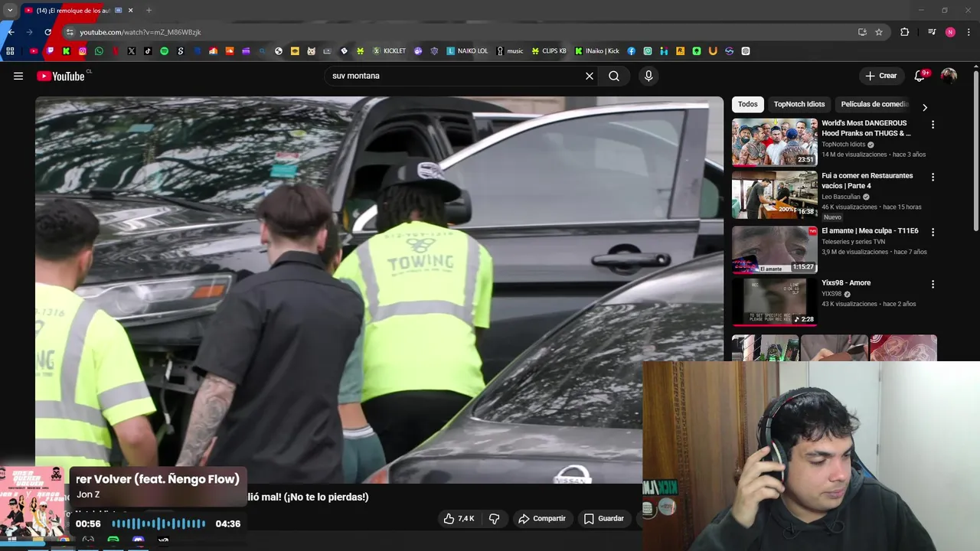Open World's Most DANGEROUS Hood Pranks thumbnail
Viewport: 980px width, 551px height.
(x=775, y=142)
